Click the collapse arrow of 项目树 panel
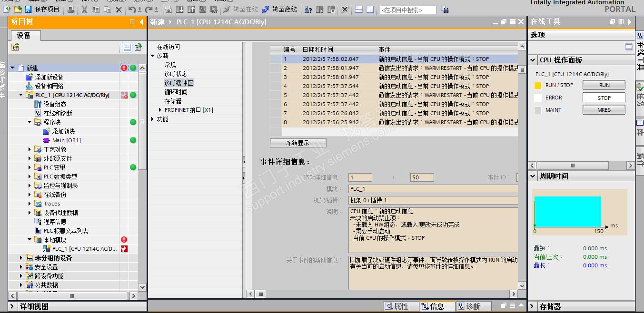Viewport: 644px width, 313px height. pyautogui.click(x=141, y=22)
